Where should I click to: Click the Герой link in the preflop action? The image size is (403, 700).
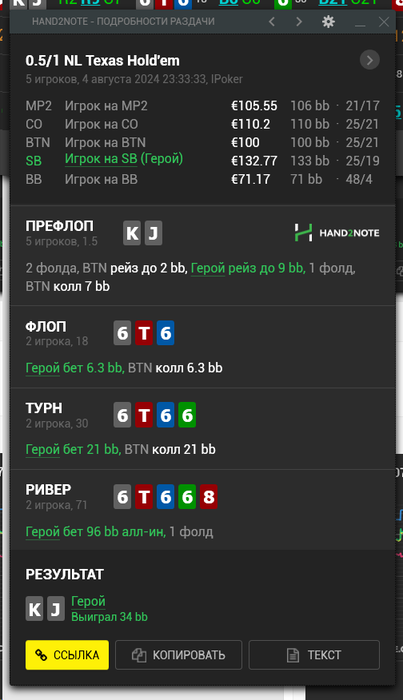point(208,268)
